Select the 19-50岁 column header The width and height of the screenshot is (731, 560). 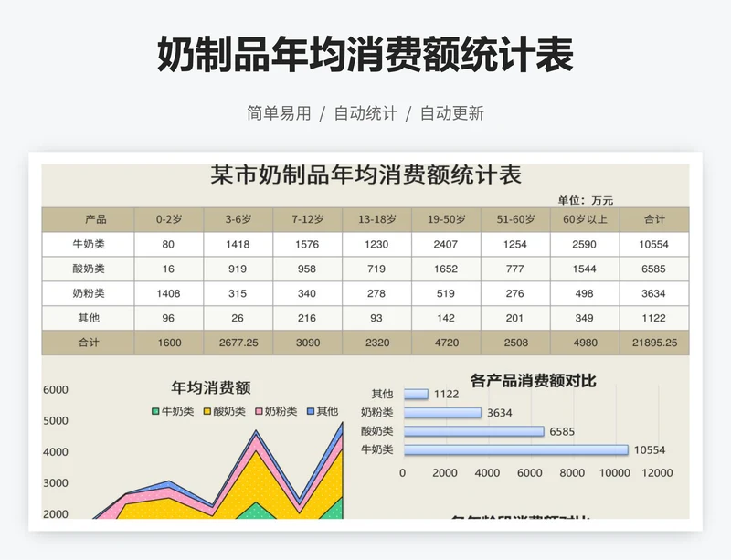click(x=446, y=219)
